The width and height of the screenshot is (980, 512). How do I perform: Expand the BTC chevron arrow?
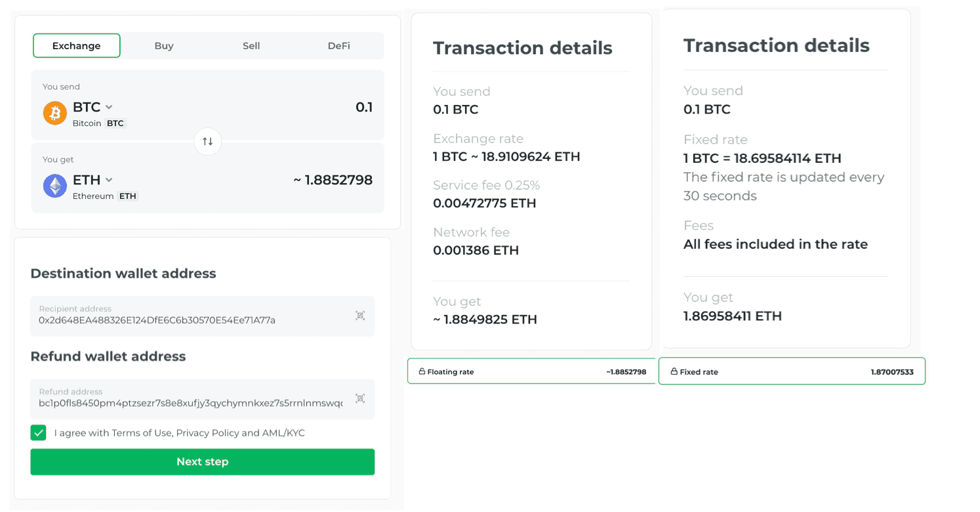[108, 106]
